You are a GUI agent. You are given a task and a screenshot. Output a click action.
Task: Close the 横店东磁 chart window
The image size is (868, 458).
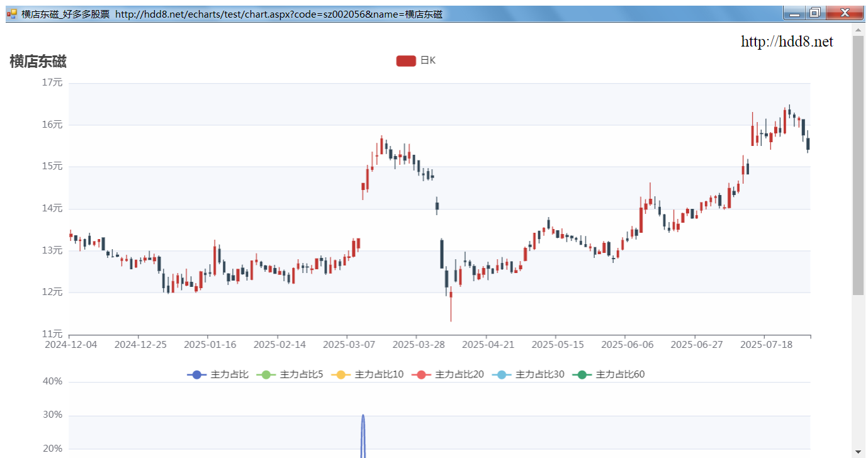click(x=844, y=13)
